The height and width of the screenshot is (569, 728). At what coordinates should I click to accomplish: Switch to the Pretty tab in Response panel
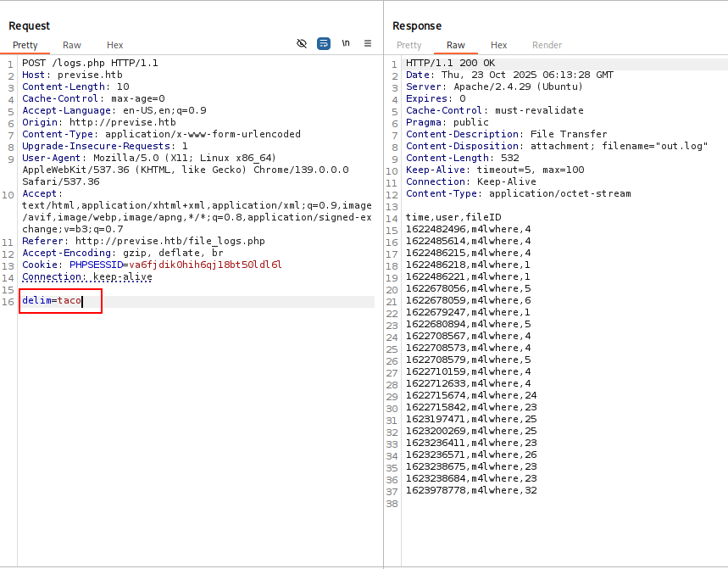[x=408, y=45]
